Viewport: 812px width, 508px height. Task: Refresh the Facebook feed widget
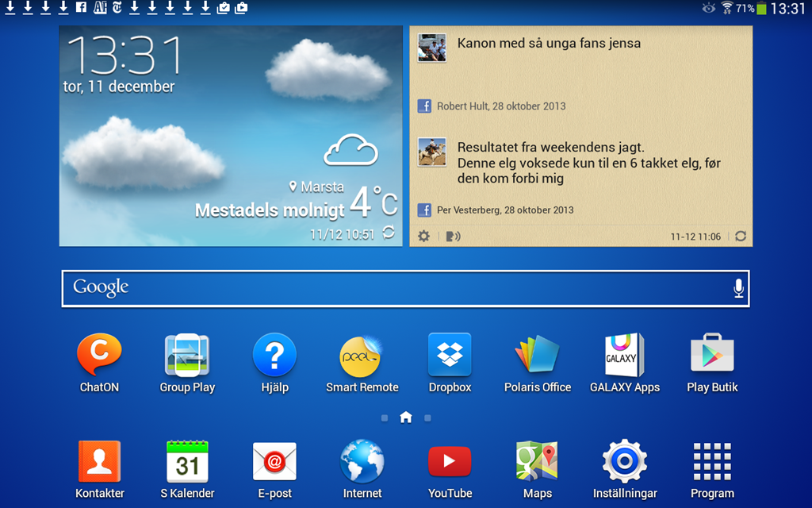point(740,237)
